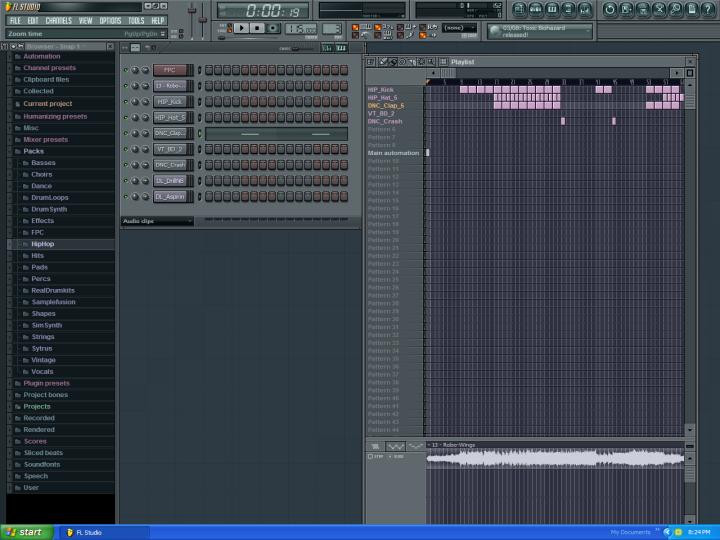Open the Browser shortcut icon
The width and height of the screenshot is (720, 540).
point(568,9)
